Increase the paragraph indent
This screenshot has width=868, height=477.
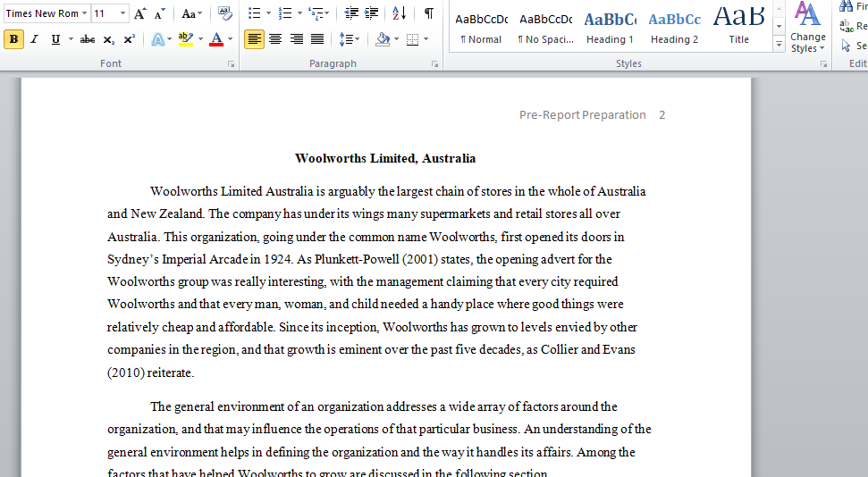click(x=372, y=13)
